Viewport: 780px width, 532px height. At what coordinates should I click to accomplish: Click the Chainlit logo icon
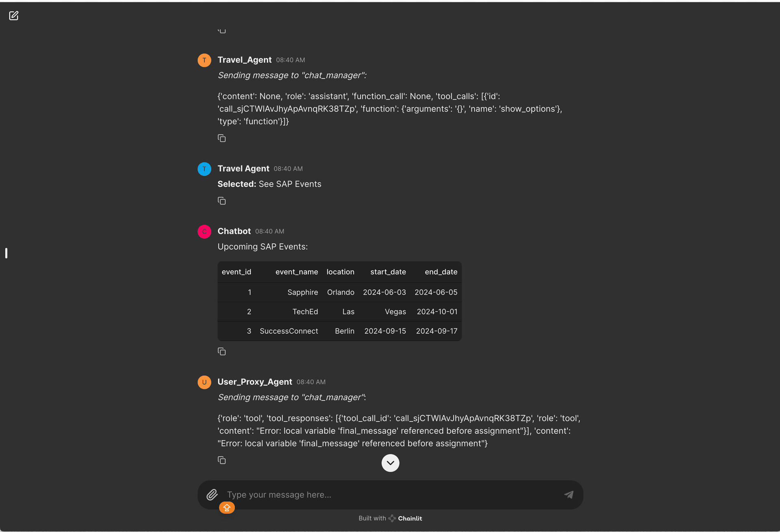[390, 518]
